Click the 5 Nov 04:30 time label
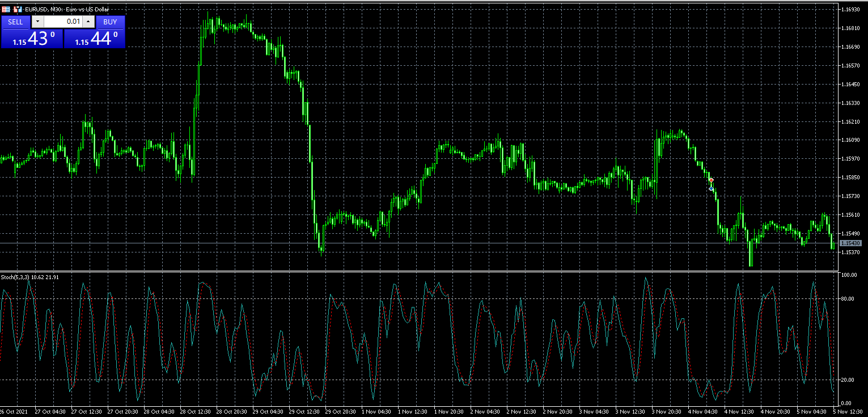This screenshot has width=868, height=417. [812, 411]
